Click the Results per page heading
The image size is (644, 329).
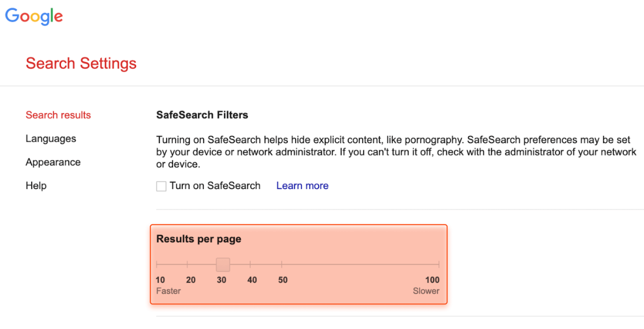199,239
